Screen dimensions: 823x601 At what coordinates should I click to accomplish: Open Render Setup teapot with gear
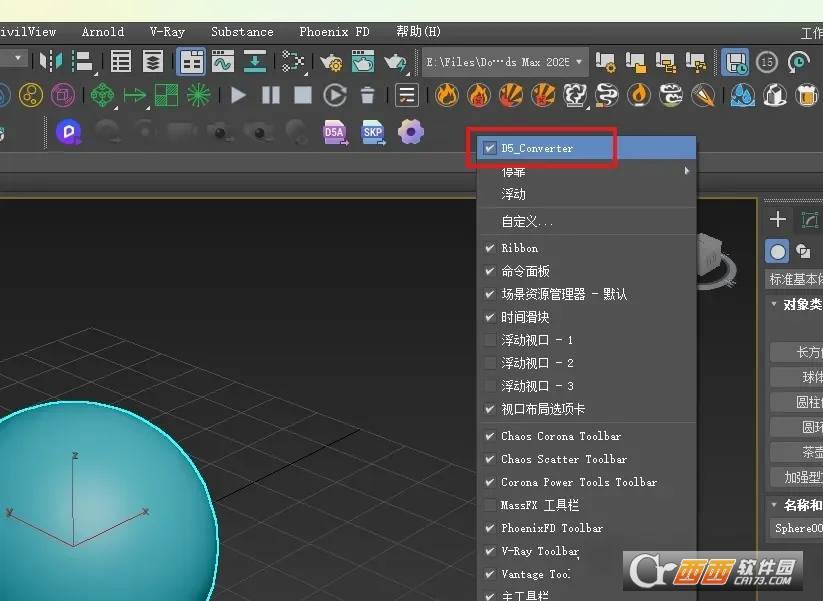331,62
